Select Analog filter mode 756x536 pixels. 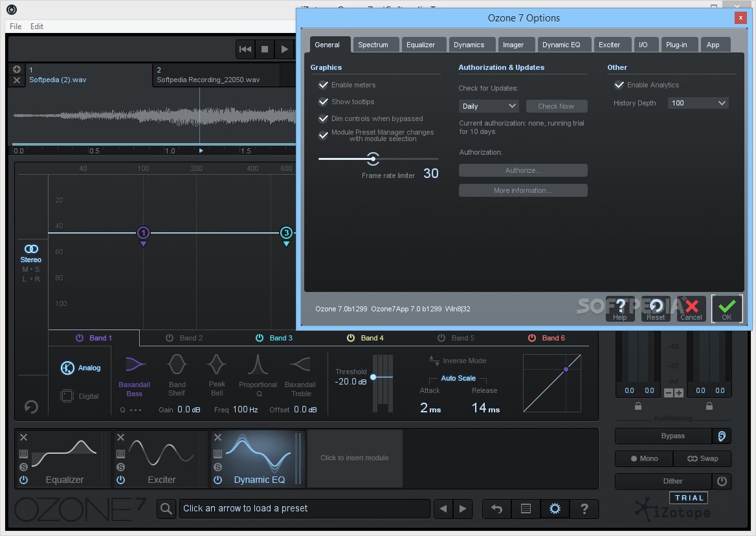pos(80,368)
